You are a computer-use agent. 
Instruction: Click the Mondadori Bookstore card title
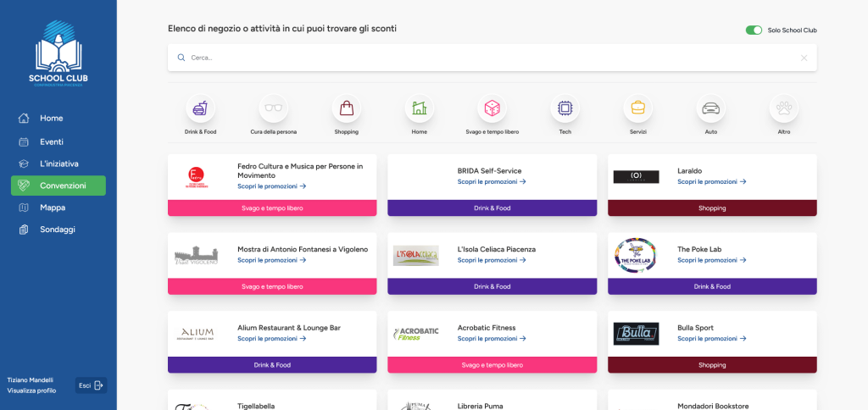pos(711,406)
